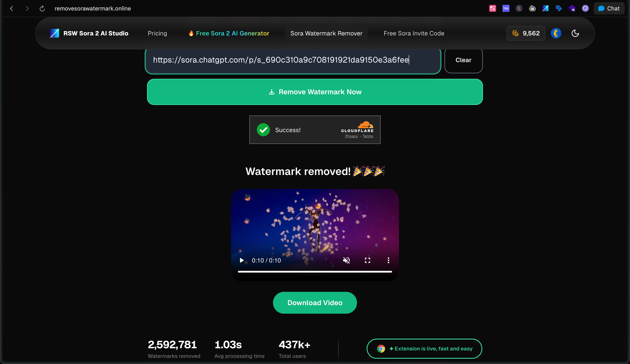Select the Sora Watermark Remover tab
Image resolution: width=630 pixels, height=364 pixels.
326,33
